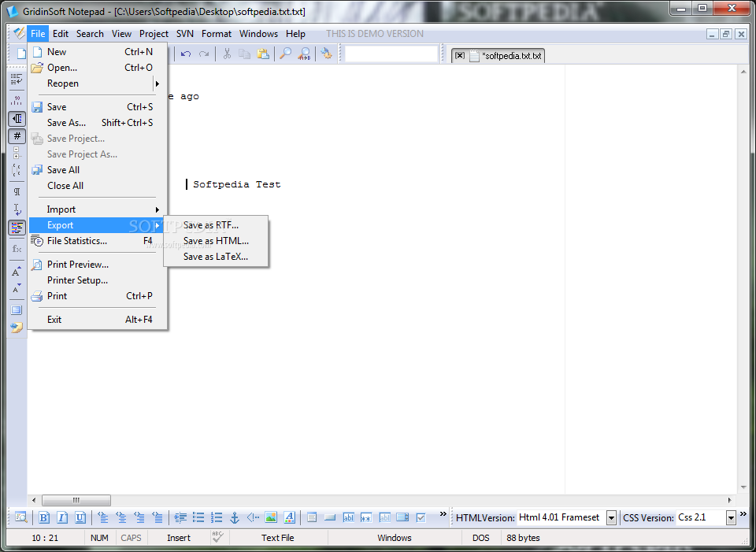Screen dimensions: 756x552
Task: Click the Redo arrow icon in toolbar
Action: pos(204,54)
